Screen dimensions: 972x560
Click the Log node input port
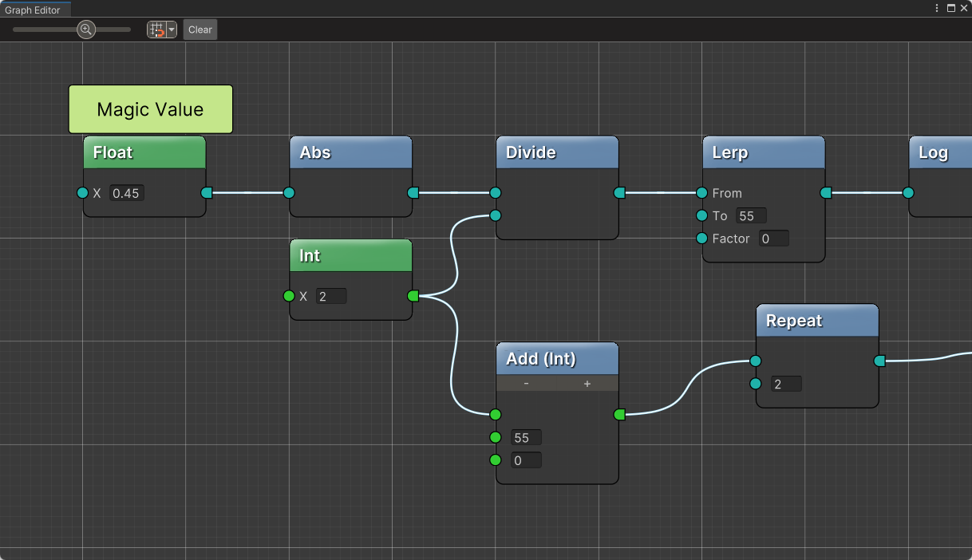coord(908,192)
